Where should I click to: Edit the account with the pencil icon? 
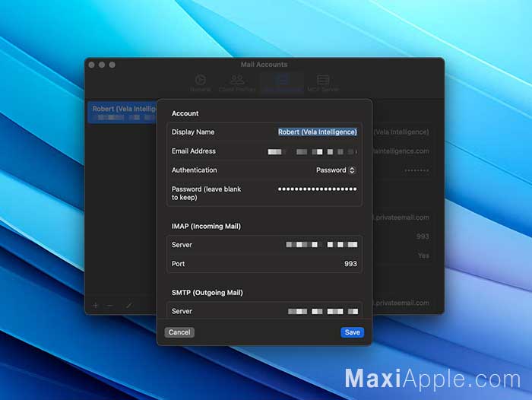128,306
